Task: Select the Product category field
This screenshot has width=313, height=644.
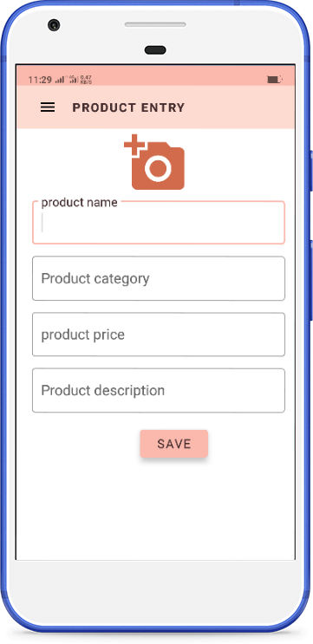Action: tap(159, 278)
